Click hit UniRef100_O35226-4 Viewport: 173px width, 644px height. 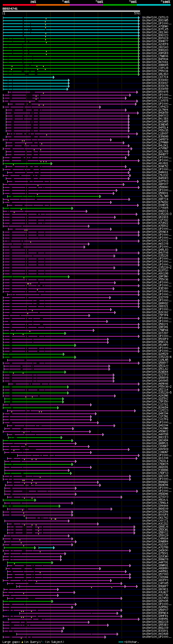157,357
